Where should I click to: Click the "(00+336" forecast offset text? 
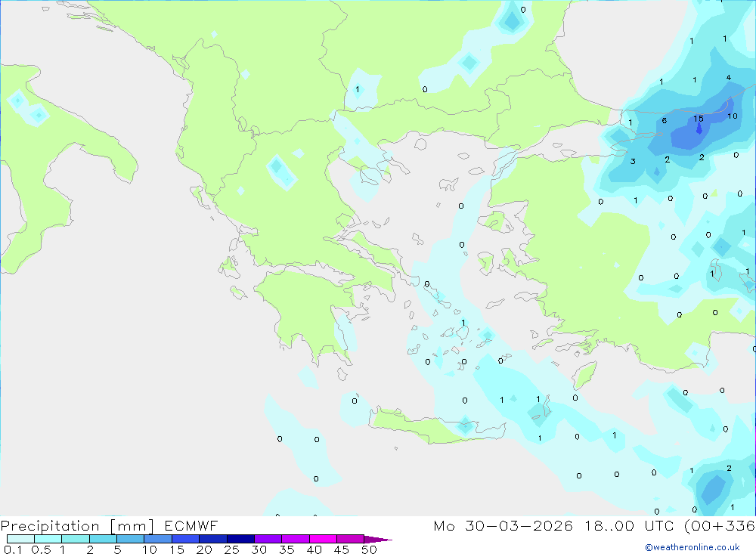point(720,526)
